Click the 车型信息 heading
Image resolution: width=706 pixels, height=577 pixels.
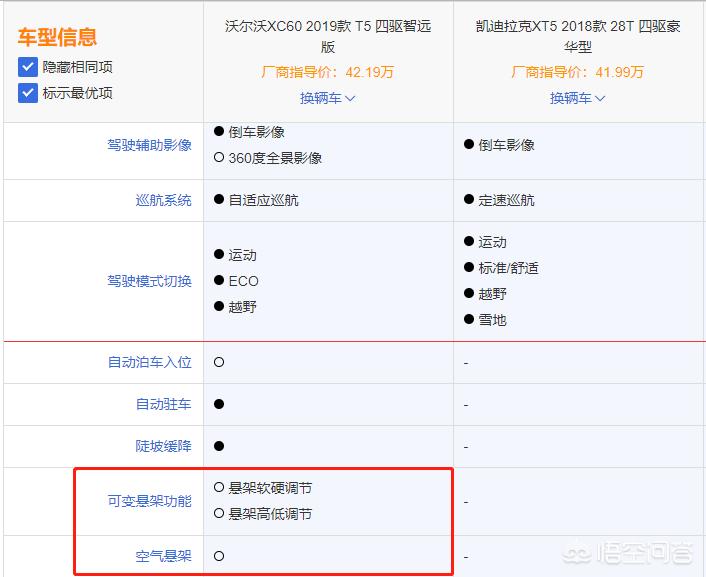[57, 37]
